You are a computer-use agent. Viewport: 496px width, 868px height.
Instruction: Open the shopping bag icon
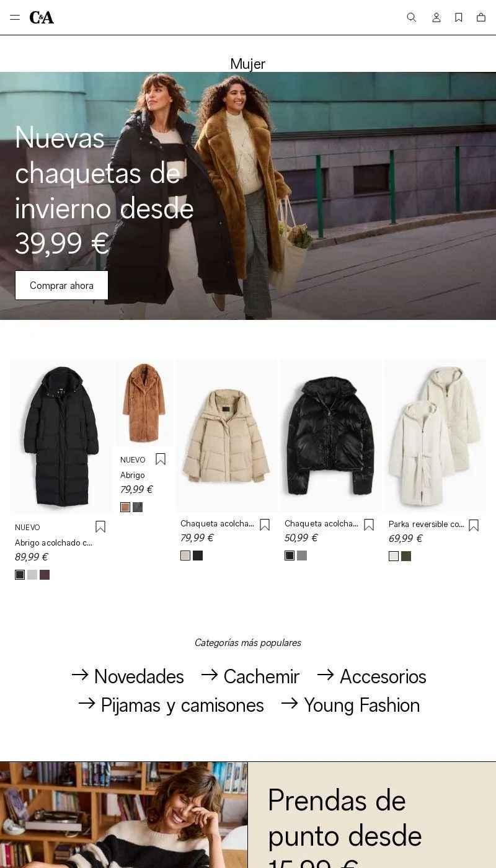pos(481,17)
